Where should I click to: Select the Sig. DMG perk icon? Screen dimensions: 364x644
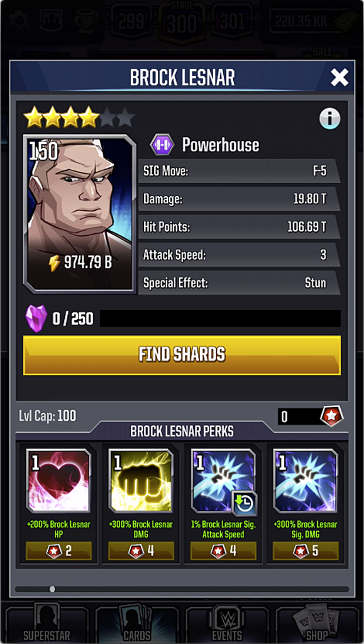pyautogui.click(x=306, y=480)
